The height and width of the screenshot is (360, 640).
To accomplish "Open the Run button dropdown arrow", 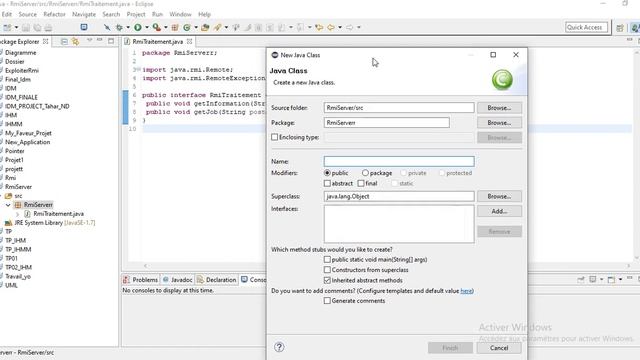I will [x=147, y=27].
